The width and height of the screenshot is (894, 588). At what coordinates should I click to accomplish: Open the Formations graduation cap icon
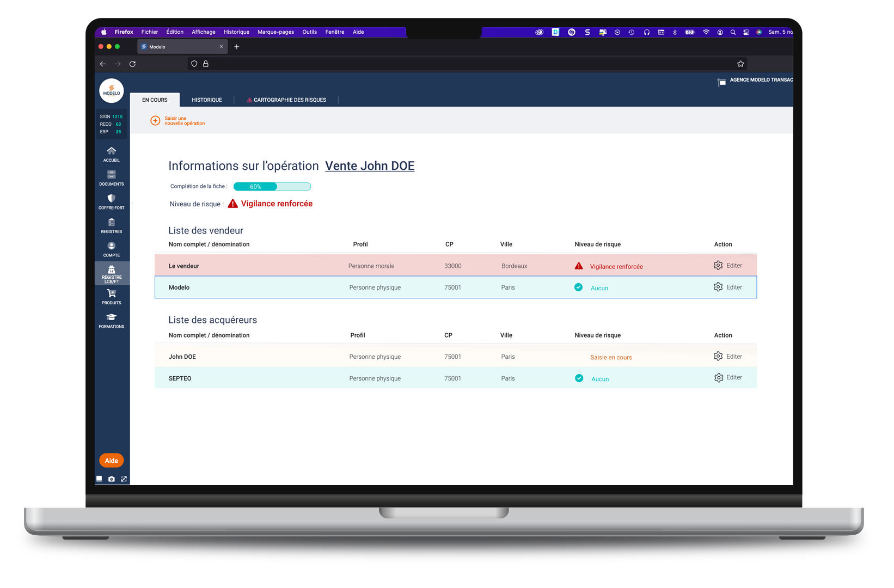coord(111,317)
